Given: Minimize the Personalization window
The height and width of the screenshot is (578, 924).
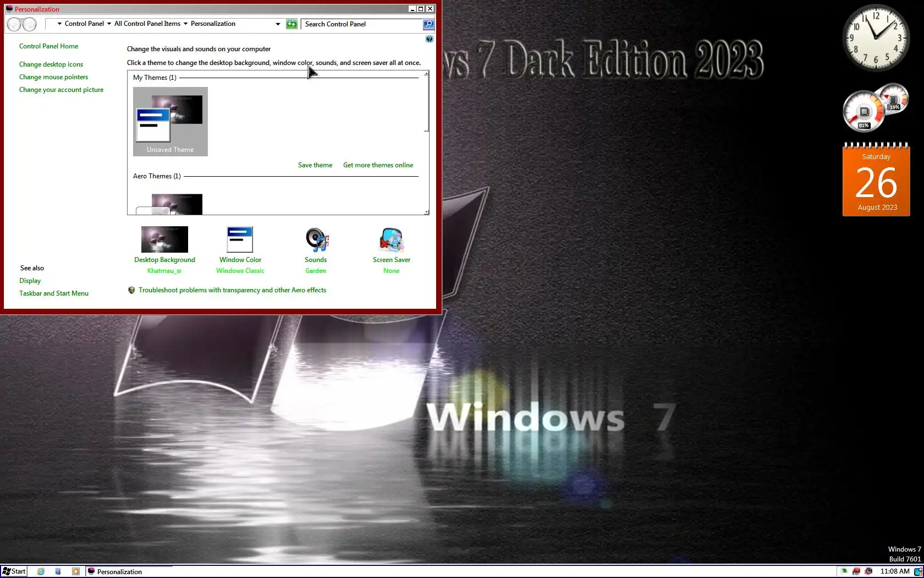Looking at the screenshot, I should (x=413, y=9).
